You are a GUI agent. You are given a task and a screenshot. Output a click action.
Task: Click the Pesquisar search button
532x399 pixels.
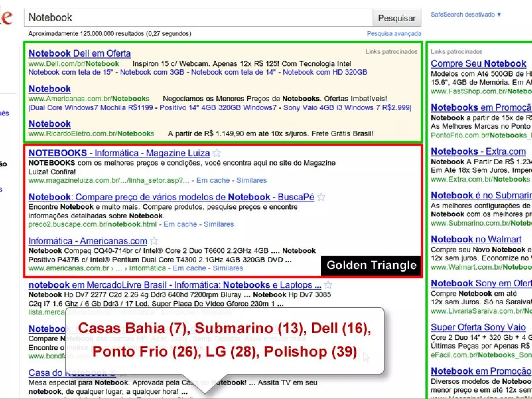(396, 18)
